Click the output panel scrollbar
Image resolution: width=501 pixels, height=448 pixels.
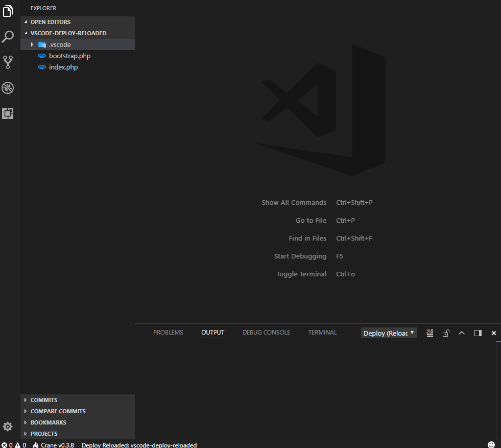[x=498, y=390]
